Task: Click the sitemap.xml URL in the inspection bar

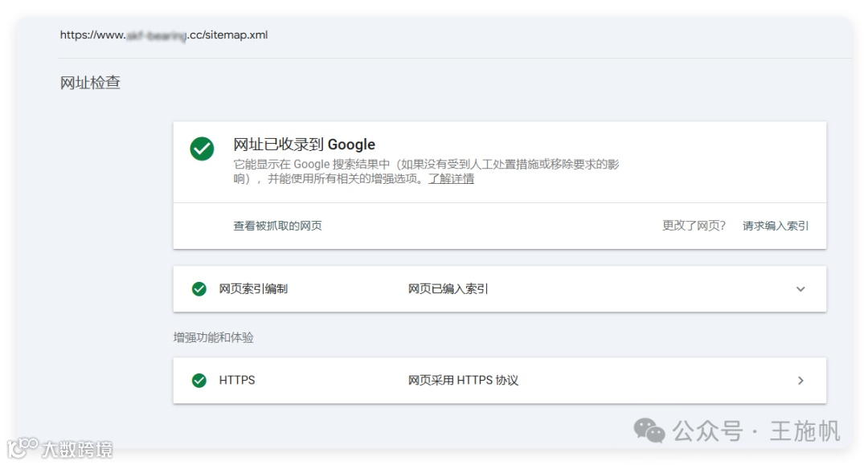Action: coord(164,35)
